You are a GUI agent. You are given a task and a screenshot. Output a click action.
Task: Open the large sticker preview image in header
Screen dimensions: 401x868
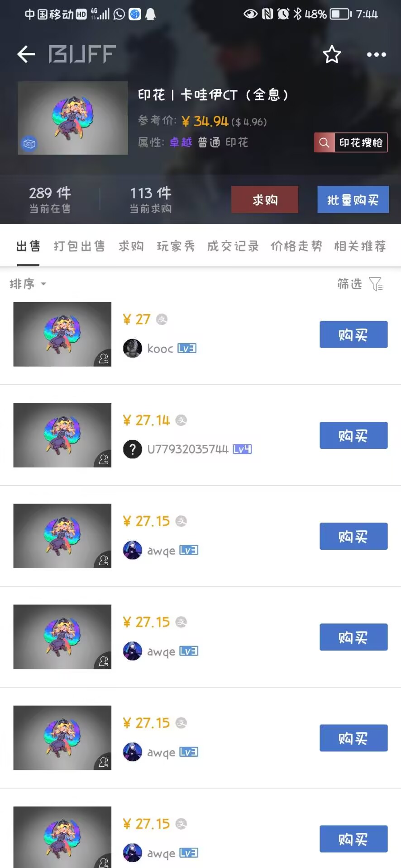pos(73,118)
